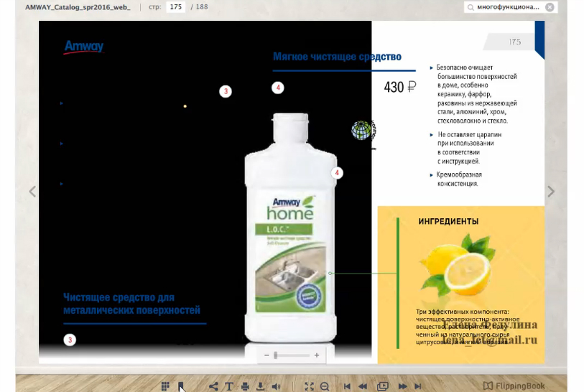The height and width of the screenshot is (392, 584).
Task: Download the publication with the download icon
Action: (260, 386)
